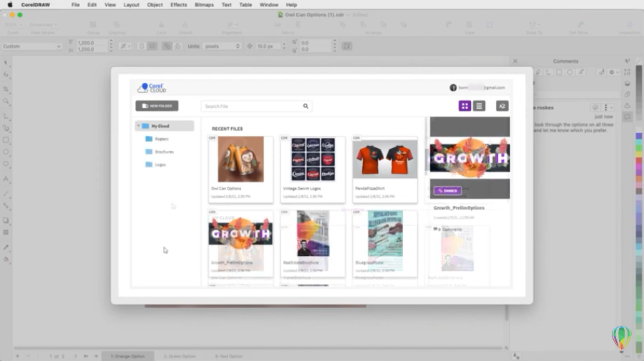The height and width of the screenshot is (361, 644).
Task: Click the CorelDRAW balloon icon
Action: coord(621,338)
